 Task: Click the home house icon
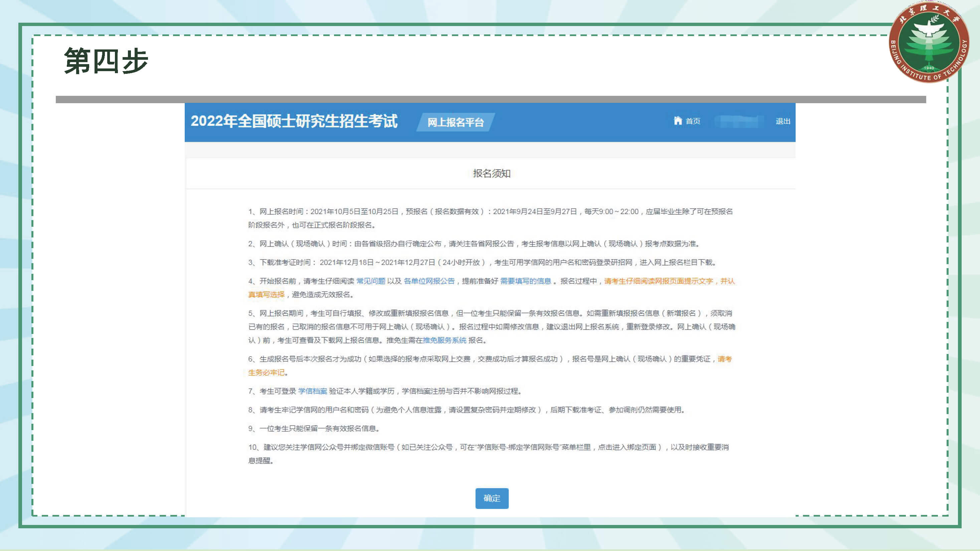pos(678,121)
